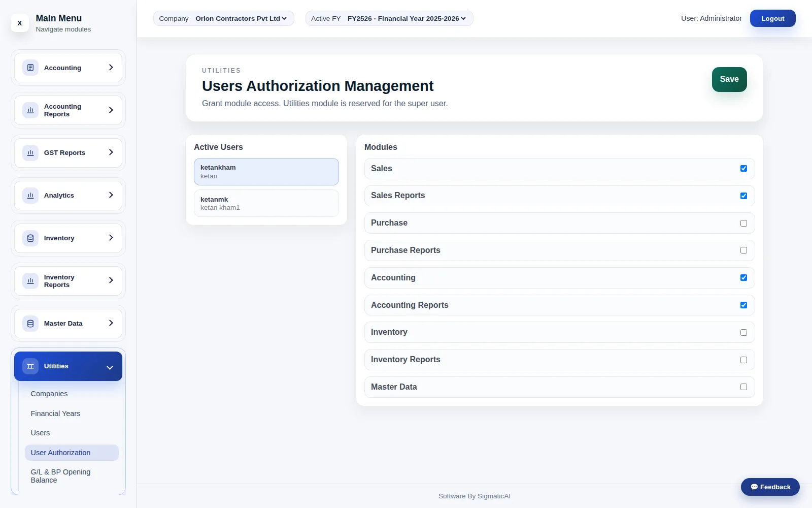The height and width of the screenshot is (508, 812).
Task: Click the GST Reports chart icon
Action: (x=30, y=153)
